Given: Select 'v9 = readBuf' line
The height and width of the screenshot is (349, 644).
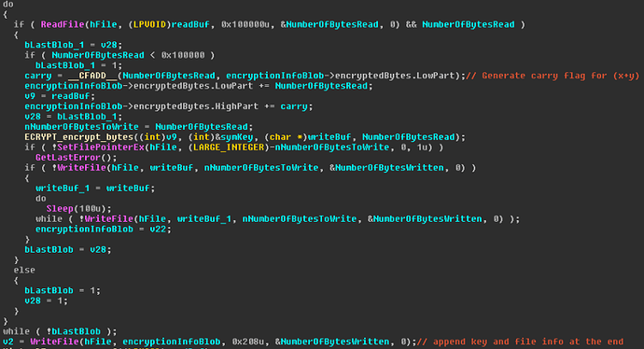Looking at the screenshot, I should (60, 96).
